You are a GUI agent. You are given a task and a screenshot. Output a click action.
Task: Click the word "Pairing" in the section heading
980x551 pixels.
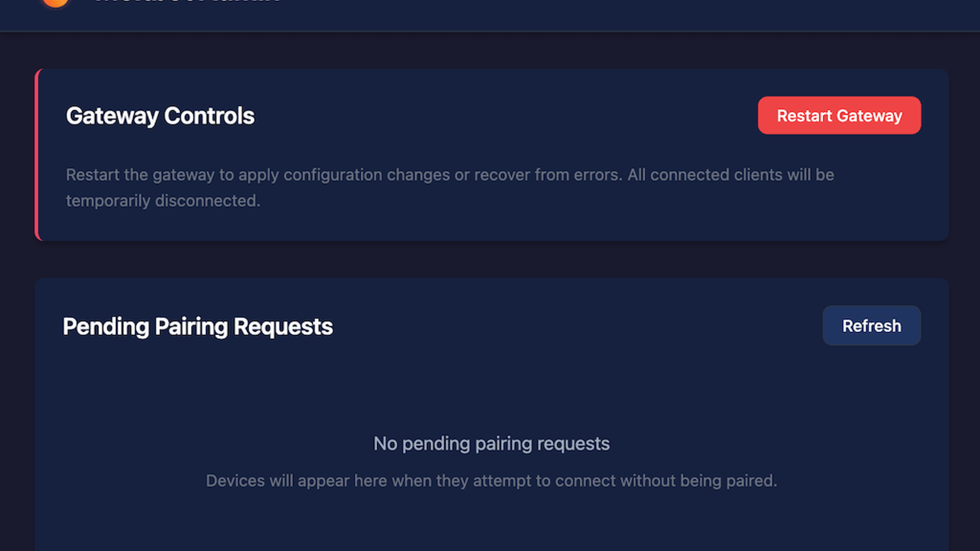tap(191, 327)
